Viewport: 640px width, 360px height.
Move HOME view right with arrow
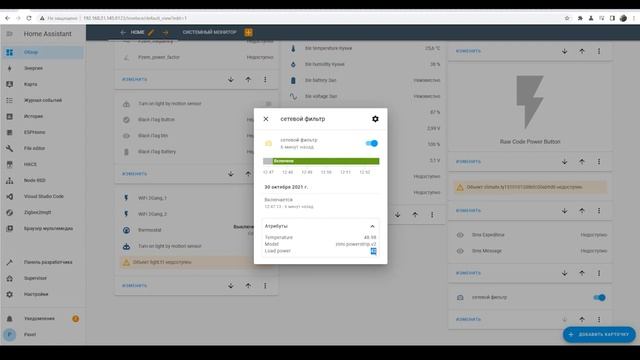[x=165, y=32]
